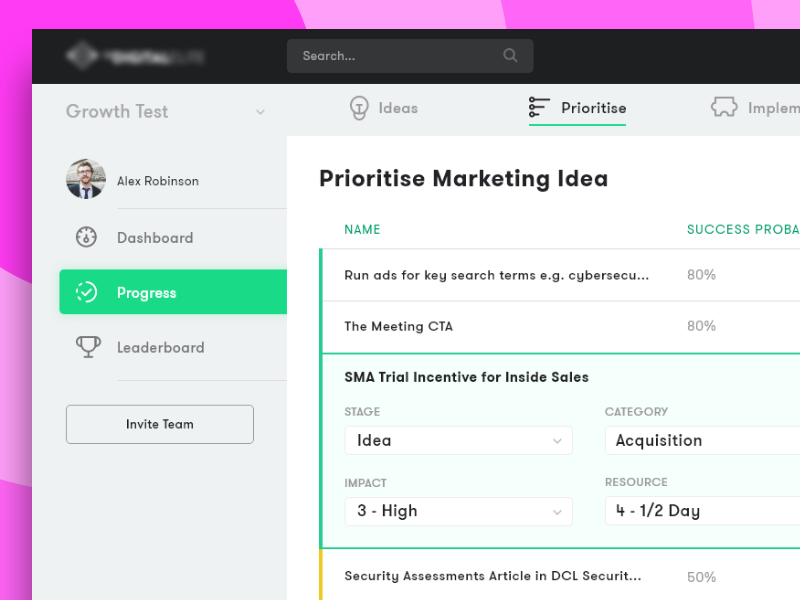800x600 pixels.
Task: Click the Prioritise filter icon
Action: [538, 107]
